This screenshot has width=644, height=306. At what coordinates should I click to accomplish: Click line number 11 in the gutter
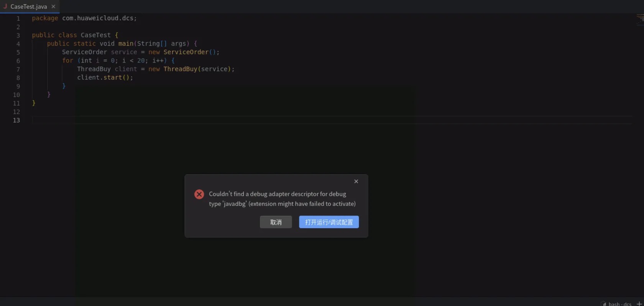16,103
